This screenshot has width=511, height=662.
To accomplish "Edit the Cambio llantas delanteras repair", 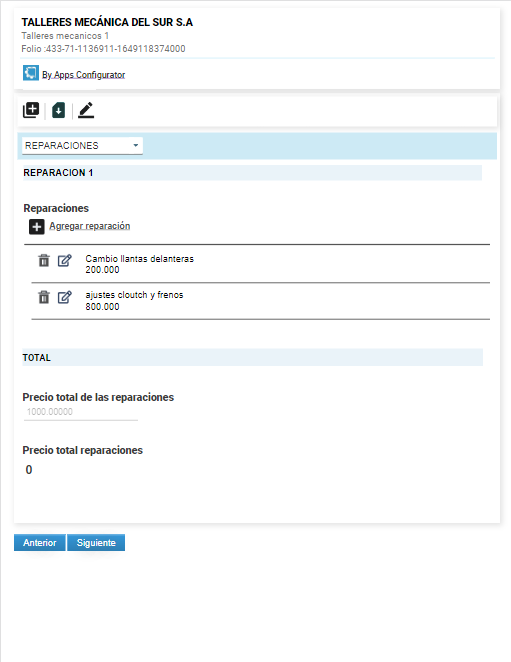I will click(x=65, y=260).
